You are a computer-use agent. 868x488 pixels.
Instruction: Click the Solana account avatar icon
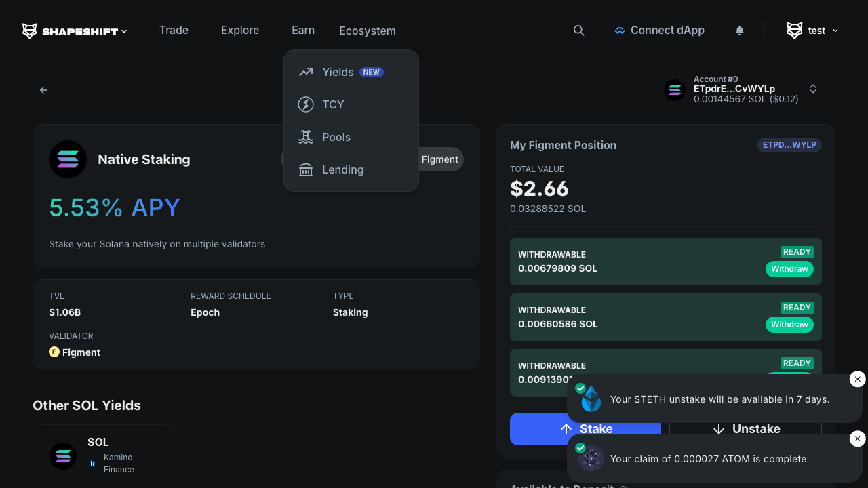674,89
